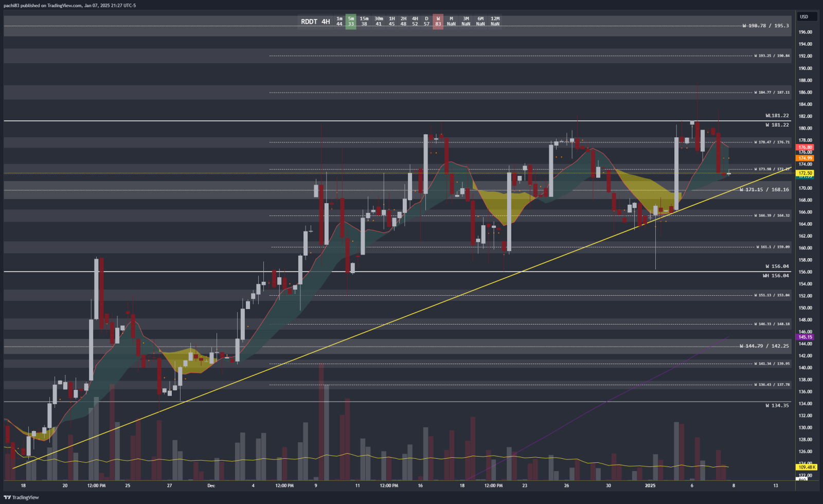823x504 pixels.
Task: Select the green 5m cell showing 33
Action: 351,22
